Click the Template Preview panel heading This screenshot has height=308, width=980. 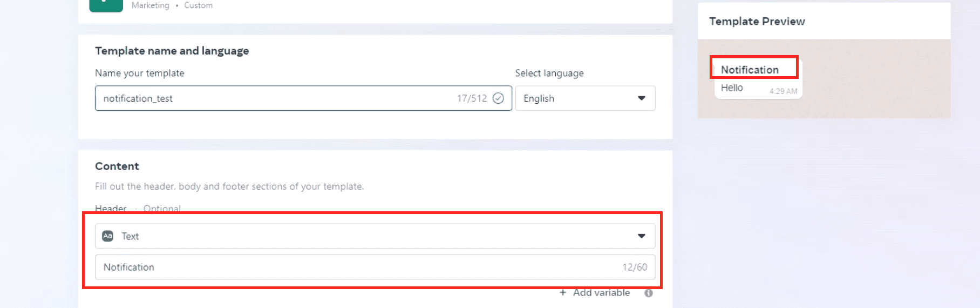click(x=757, y=22)
